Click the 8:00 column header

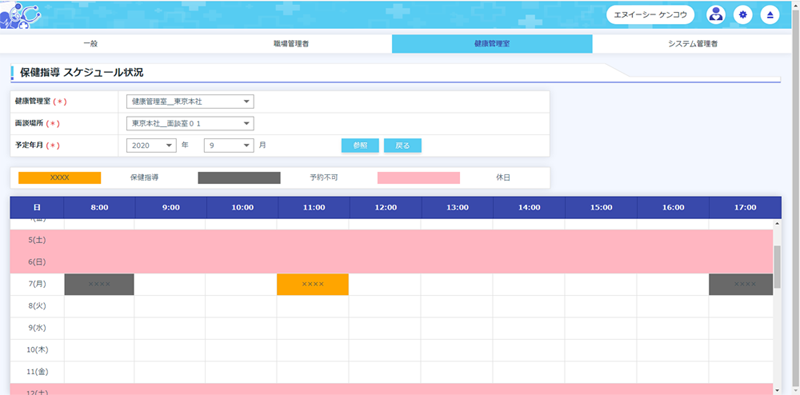tap(99, 208)
